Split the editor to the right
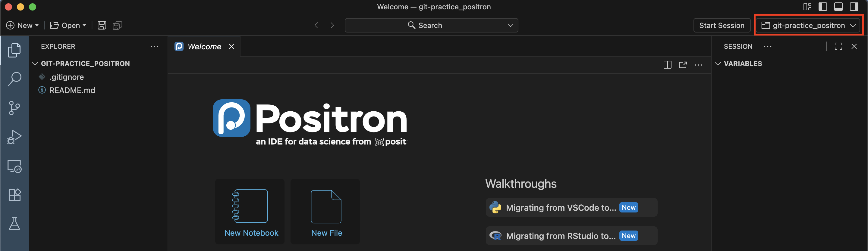This screenshot has height=251, width=868. click(668, 65)
